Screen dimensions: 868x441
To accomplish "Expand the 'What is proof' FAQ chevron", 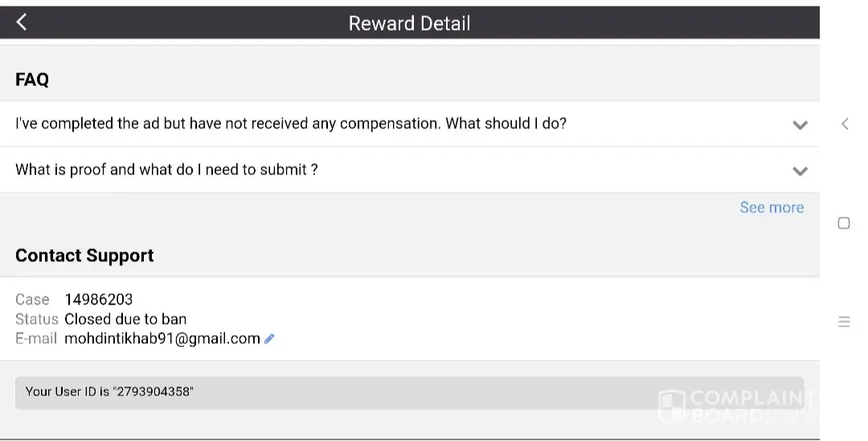I will pyautogui.click(x=800, y=170).
